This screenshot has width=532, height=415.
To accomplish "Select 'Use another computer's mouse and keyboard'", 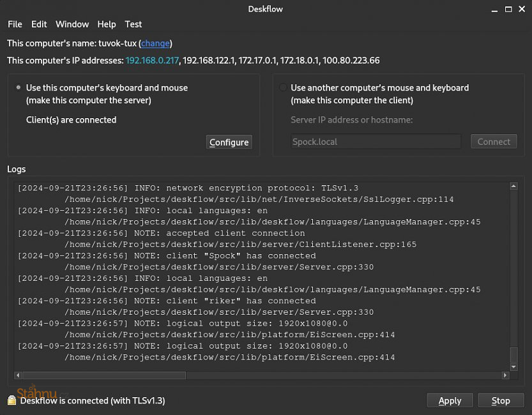I will click(283, 87).
